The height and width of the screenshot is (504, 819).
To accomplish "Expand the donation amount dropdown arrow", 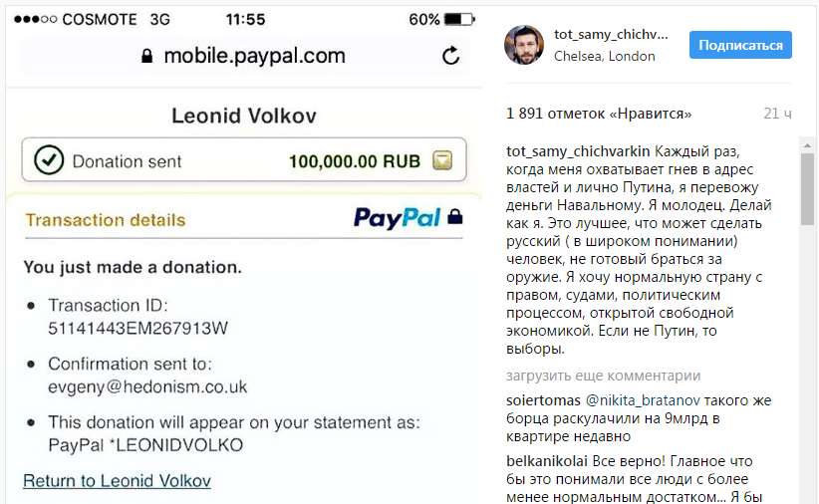I will click(443, 159).
